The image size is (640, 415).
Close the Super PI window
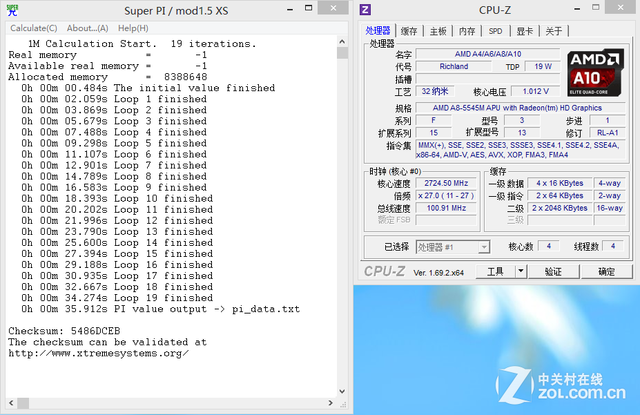tap(333, 8)
